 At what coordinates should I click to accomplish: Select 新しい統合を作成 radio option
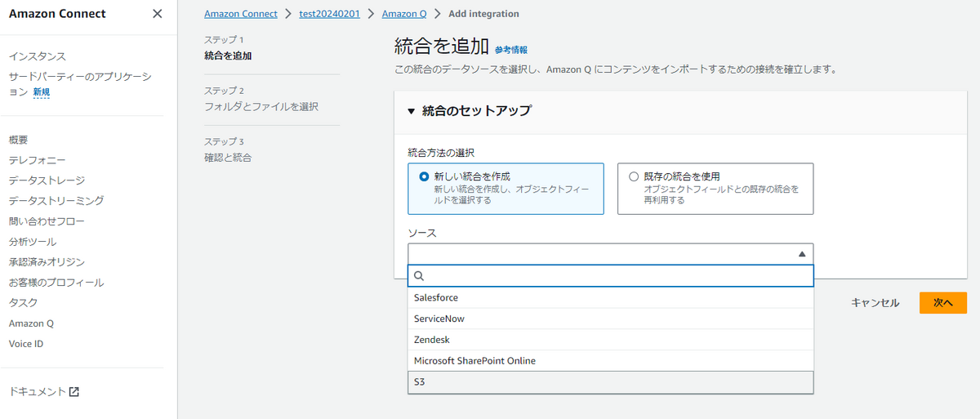(423, 176)
